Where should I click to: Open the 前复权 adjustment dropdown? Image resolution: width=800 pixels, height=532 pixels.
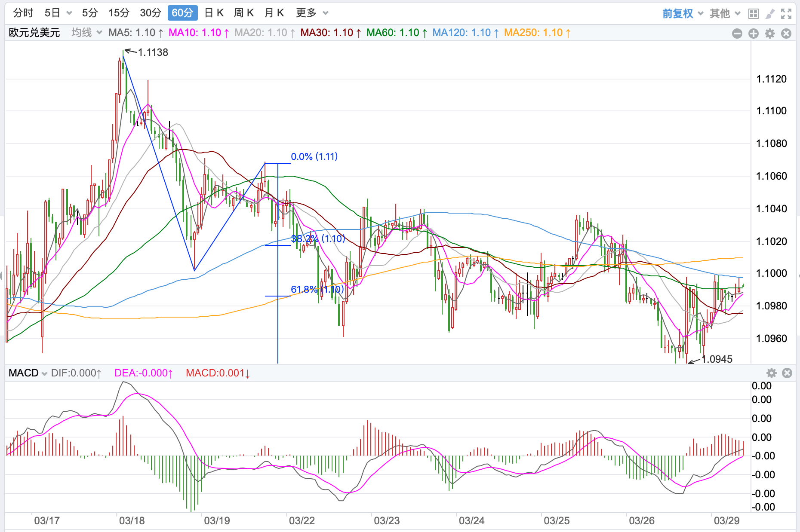point(701,14)
